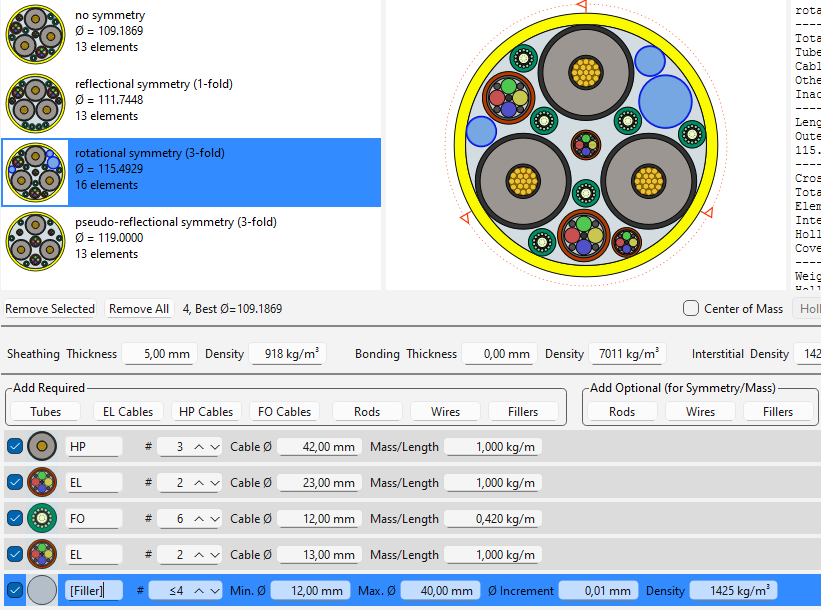This screenshot has width=821, height=610.
Task: Edit the FO name field
Action: pos(94,519)
